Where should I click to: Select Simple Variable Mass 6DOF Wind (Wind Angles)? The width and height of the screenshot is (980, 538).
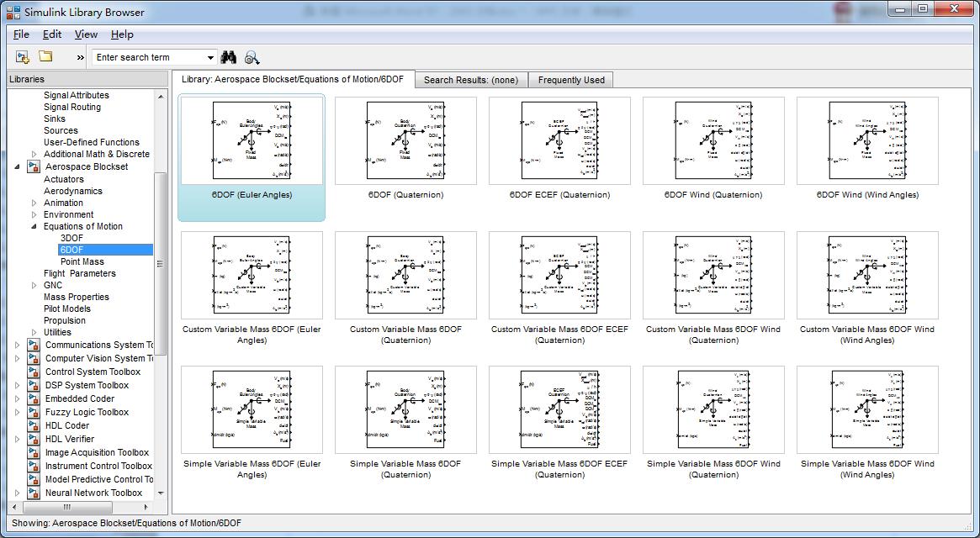click(867, 423)
